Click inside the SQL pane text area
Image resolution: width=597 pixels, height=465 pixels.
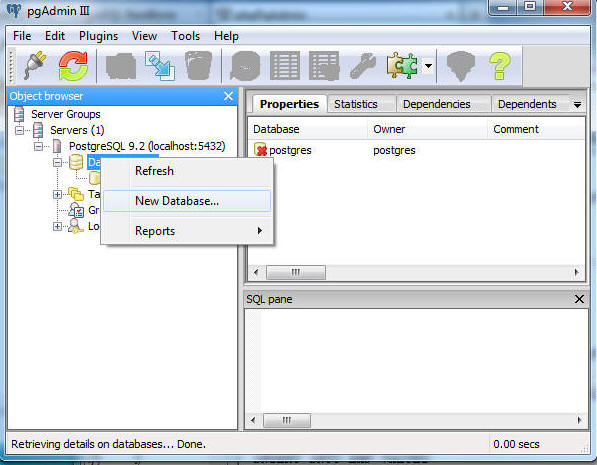pos(416,361)
